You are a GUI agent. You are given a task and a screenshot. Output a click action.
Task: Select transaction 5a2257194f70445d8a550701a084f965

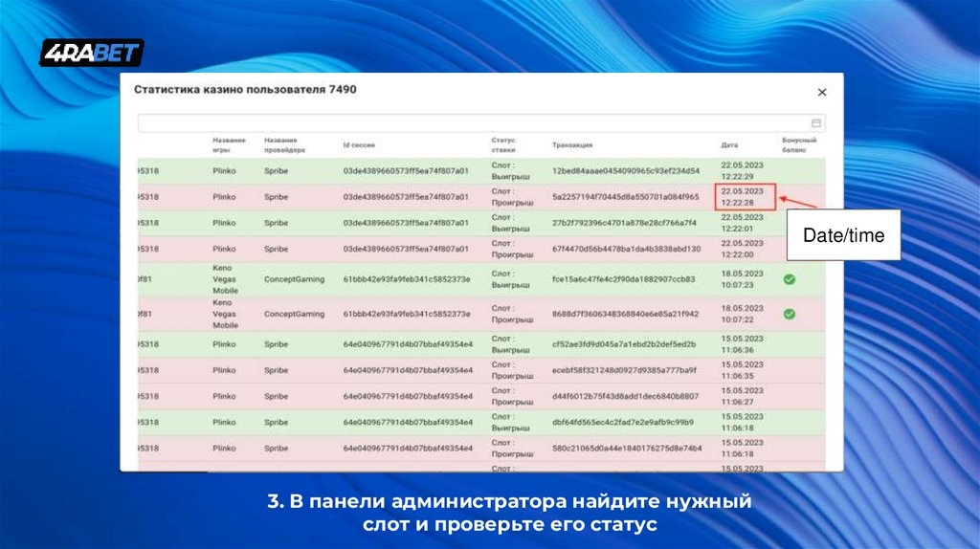tap(626, 197)
